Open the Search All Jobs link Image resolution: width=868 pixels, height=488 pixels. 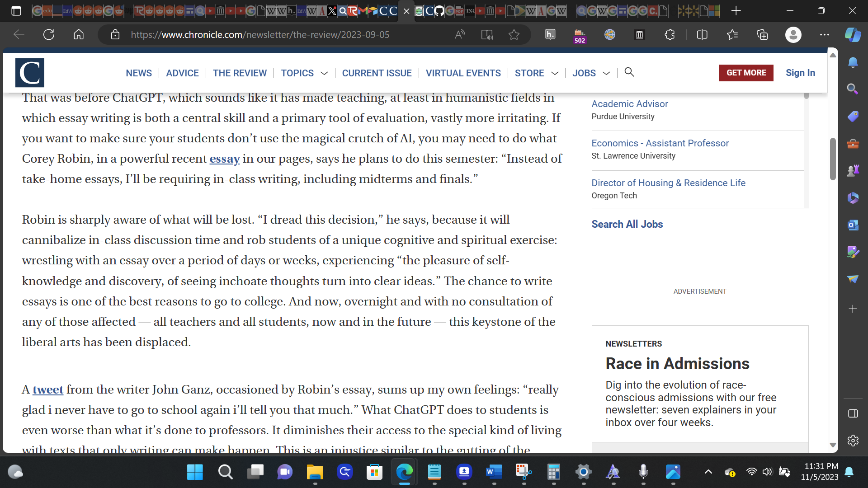coord(627,224)
